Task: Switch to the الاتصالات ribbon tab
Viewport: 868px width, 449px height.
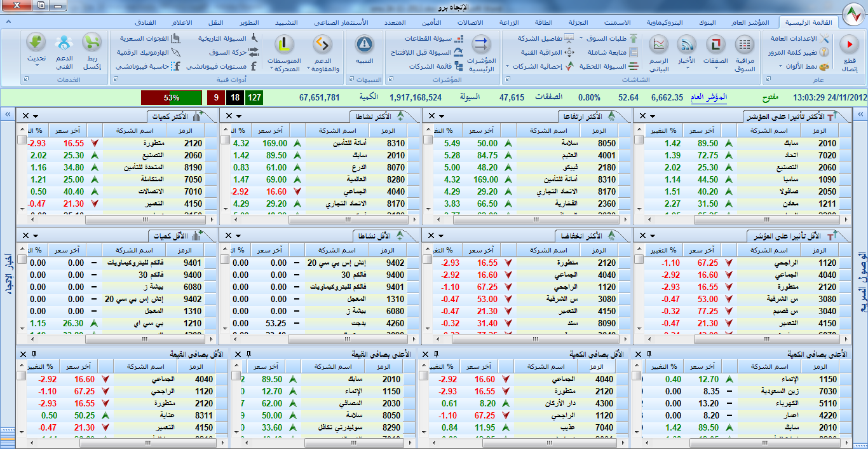Action: tap(471, 22)
